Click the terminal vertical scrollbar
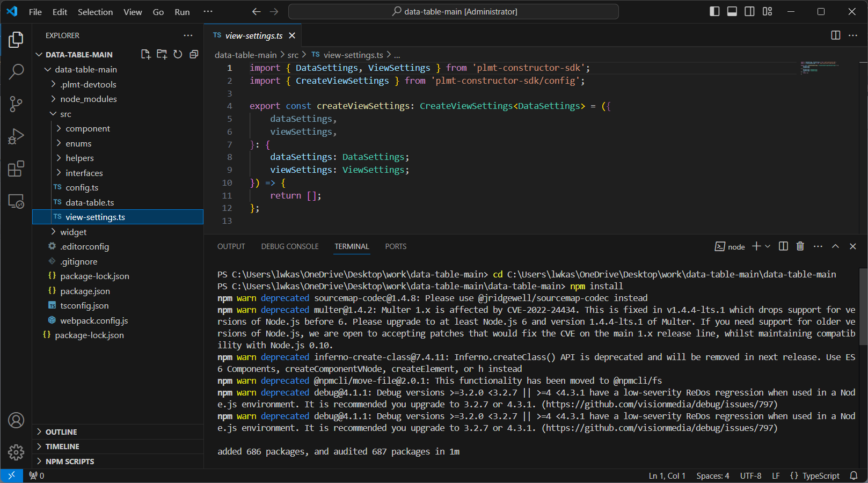 (863, 307)
